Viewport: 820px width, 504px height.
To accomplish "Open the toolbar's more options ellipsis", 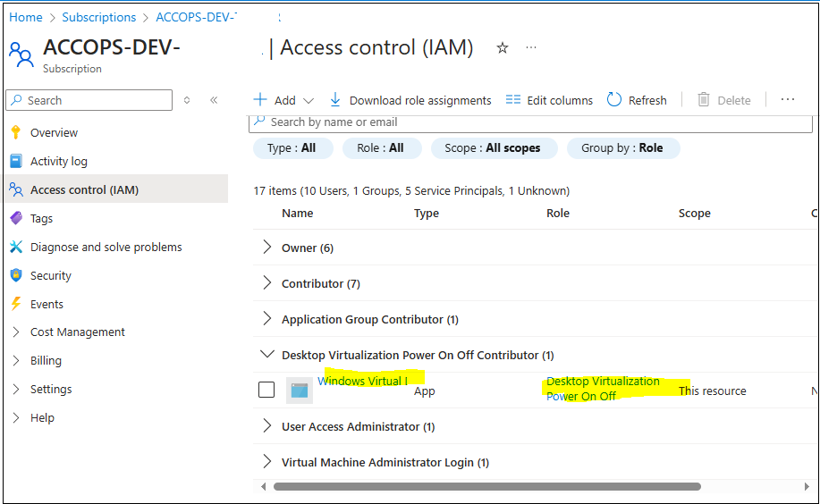I will 788,99.
